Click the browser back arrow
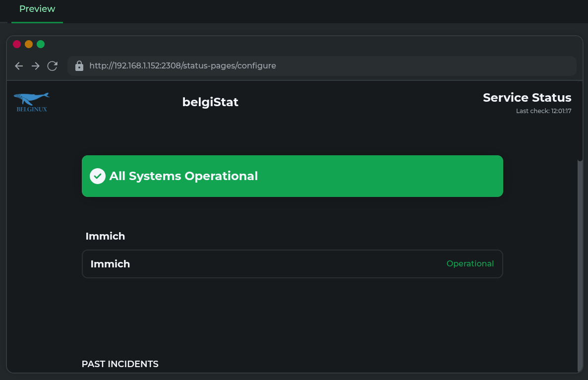This screenshot has width=588, height=380. coord(19,66)
